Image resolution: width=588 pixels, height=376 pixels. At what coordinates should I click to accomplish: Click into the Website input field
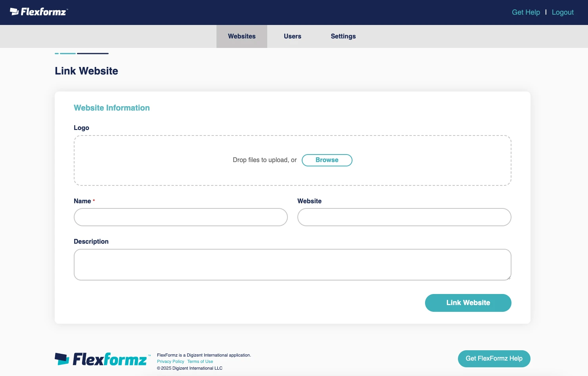coord(404,217)
